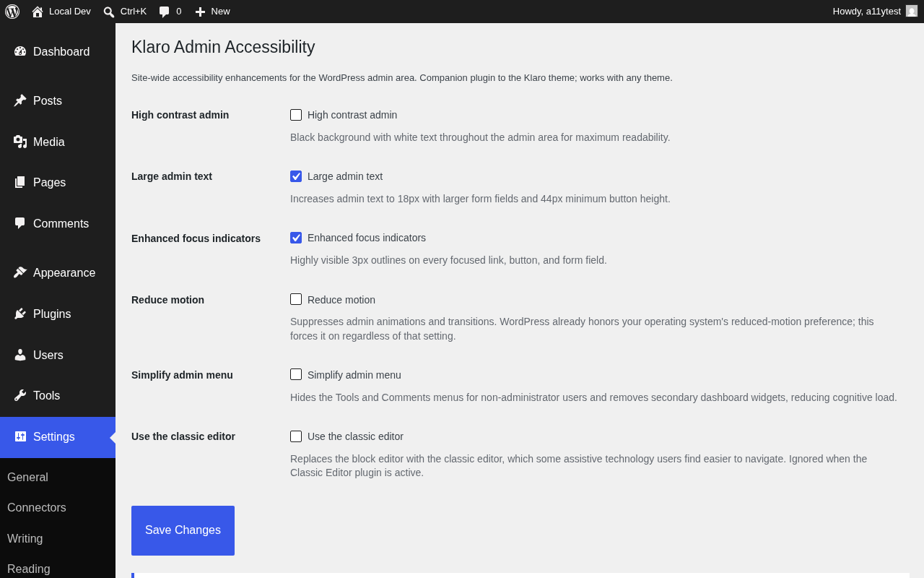Open the Users menu label
This screenshot has width=924, height=578.
(48, 355)
